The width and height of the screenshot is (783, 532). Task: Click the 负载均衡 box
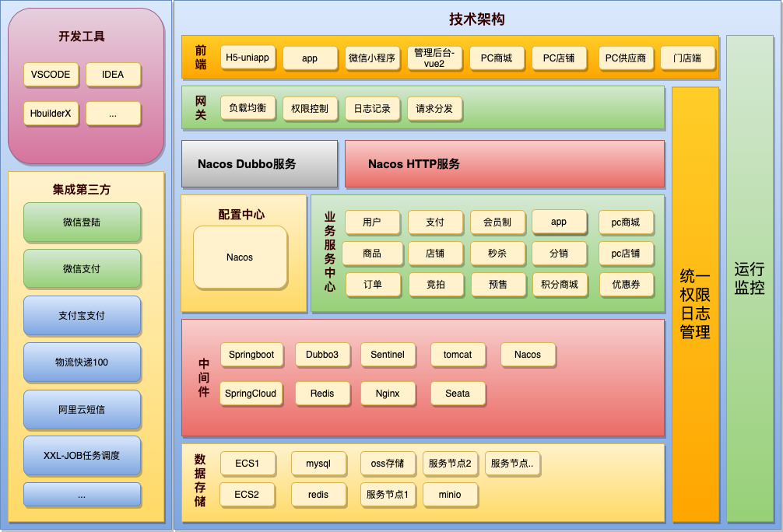[x=248, y=108]
